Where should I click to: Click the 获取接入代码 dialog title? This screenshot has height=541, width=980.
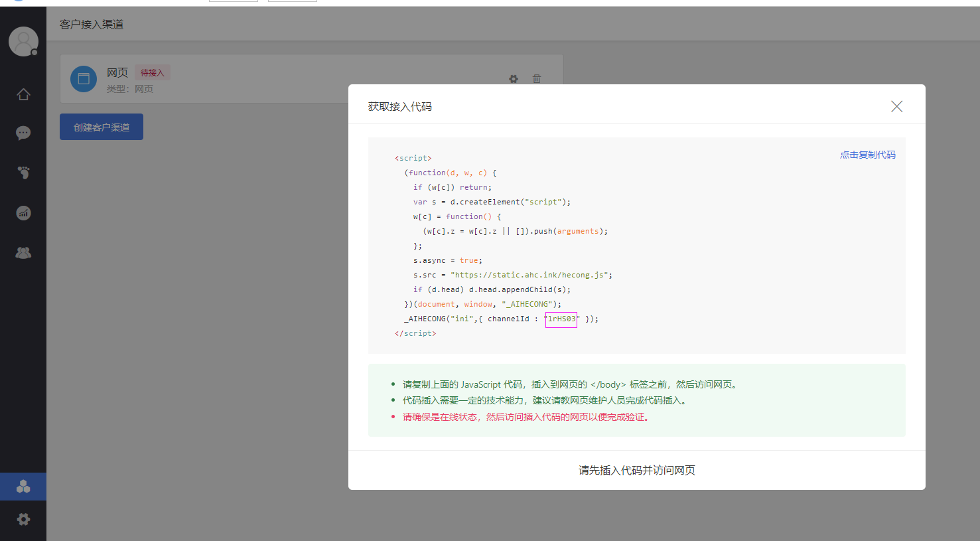(400, 106)
